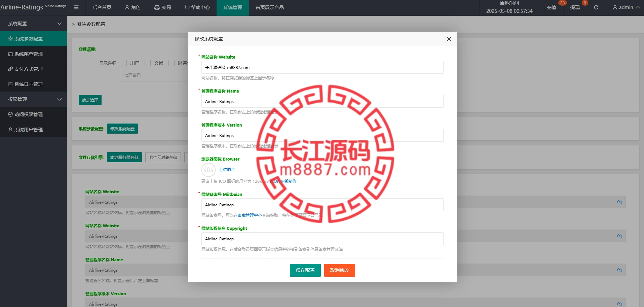This screenshot has width=644, height=307.
Task: Open 访问权限管理 in sidebar
Action: (x=33, y=114)
